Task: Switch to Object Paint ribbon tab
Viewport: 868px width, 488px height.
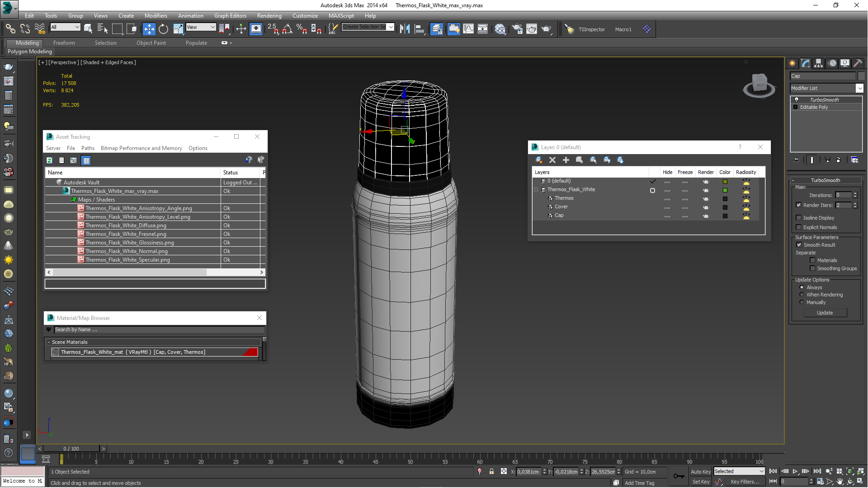Action: 151,43
